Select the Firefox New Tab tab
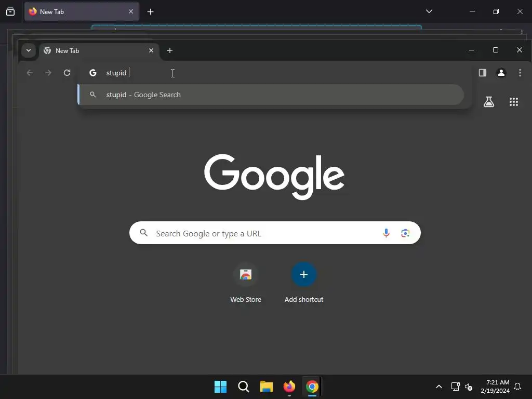This screenshot has height=399, width=532. tap(82, 11)
